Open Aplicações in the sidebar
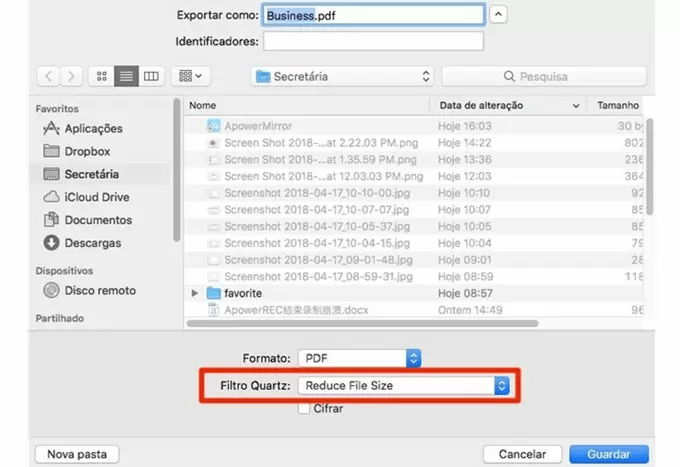Screen dimensions: 680x467 coord(93,128)
